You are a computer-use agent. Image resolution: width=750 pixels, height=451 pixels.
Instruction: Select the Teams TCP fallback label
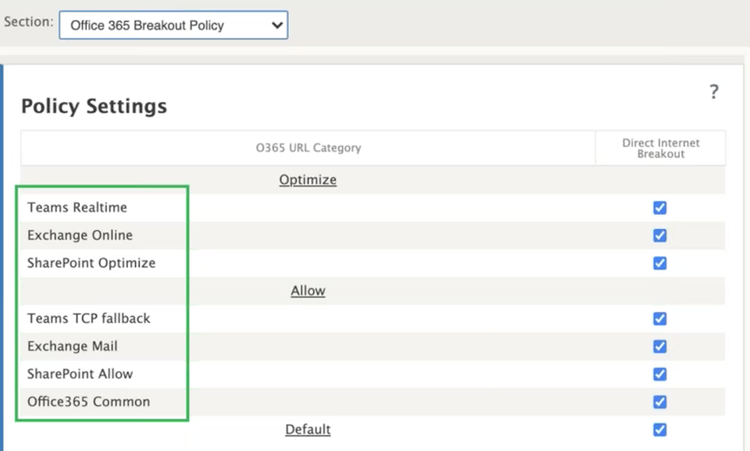[88, 319]
